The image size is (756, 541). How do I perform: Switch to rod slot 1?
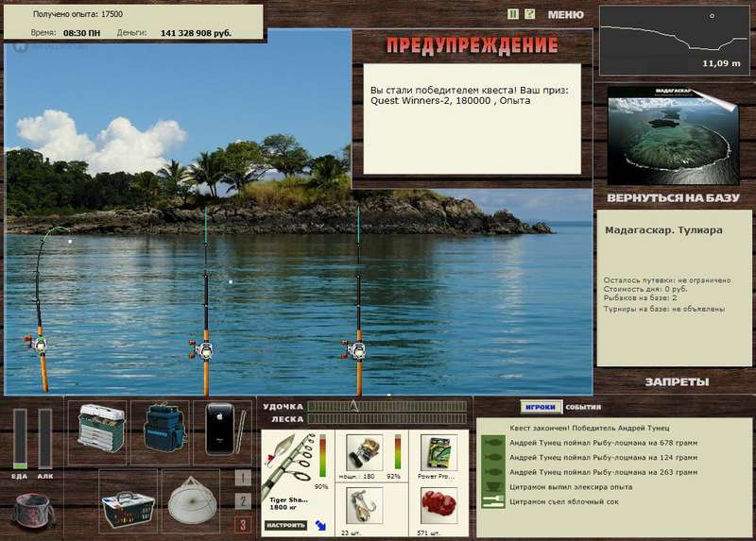[x=243, y=478]
